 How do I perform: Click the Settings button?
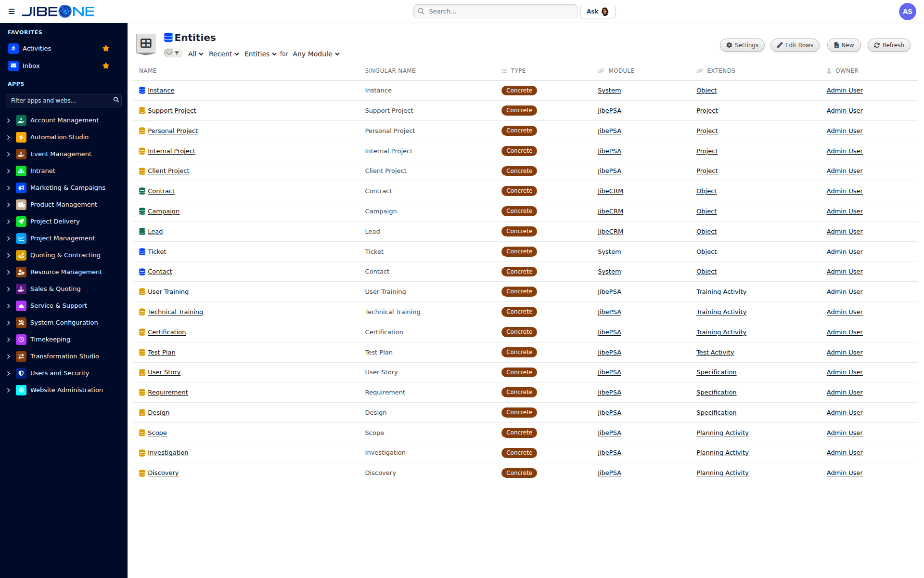[742, 45]
